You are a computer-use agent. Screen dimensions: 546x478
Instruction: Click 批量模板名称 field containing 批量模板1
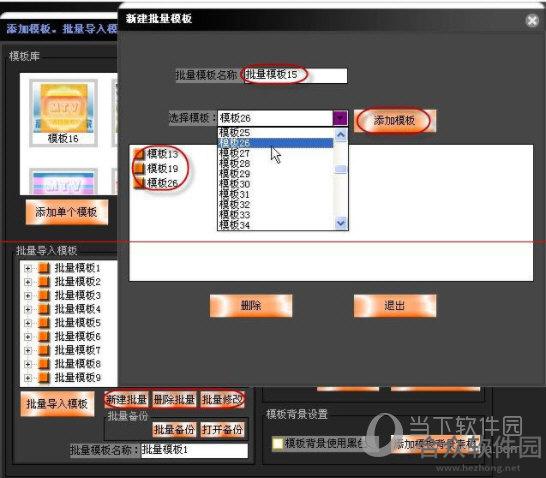pyautogui.click(x=194, y=450)
